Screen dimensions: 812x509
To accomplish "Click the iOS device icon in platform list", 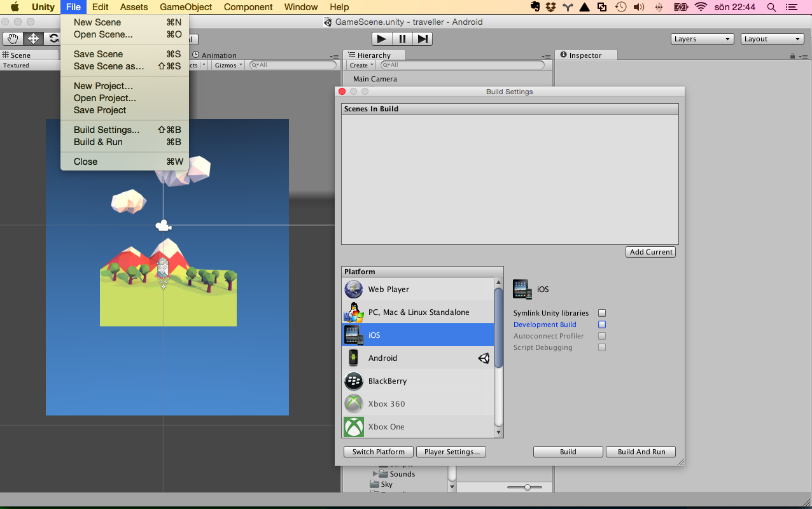I will (354, 335).
